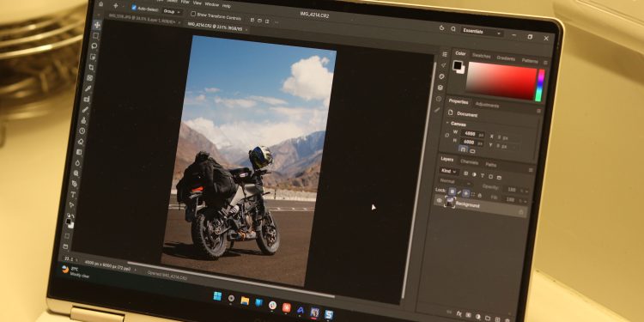Viewport: 644px width, 322px height.
Task: Select the Horizontal Type tool
Action: click(x=73, y=194)
